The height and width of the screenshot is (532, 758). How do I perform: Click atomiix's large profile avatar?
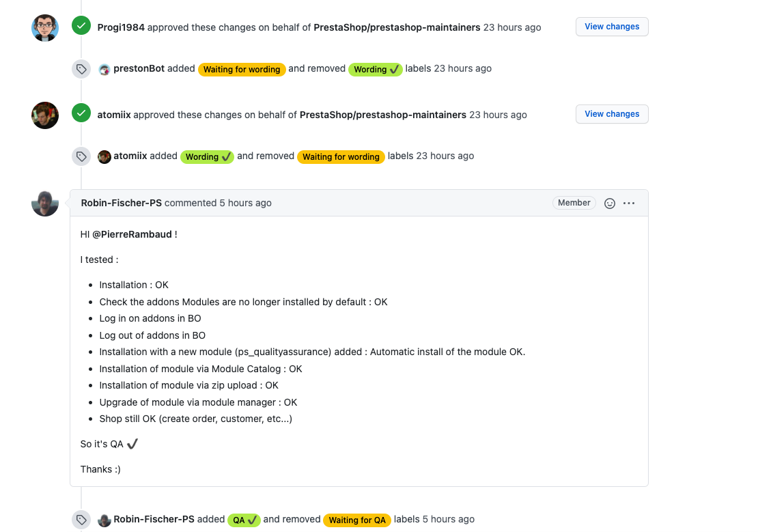(x=45, y=115)
